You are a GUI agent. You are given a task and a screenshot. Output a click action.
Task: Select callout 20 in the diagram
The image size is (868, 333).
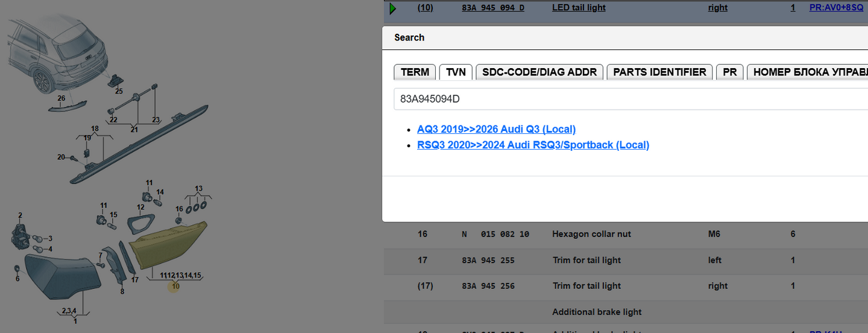pos(61,157)
